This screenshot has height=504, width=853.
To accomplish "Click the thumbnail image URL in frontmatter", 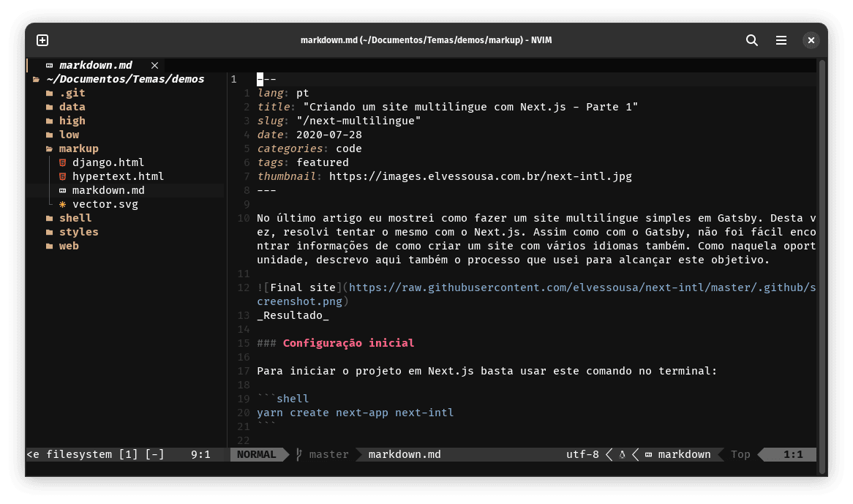I will tap(480, 176).
